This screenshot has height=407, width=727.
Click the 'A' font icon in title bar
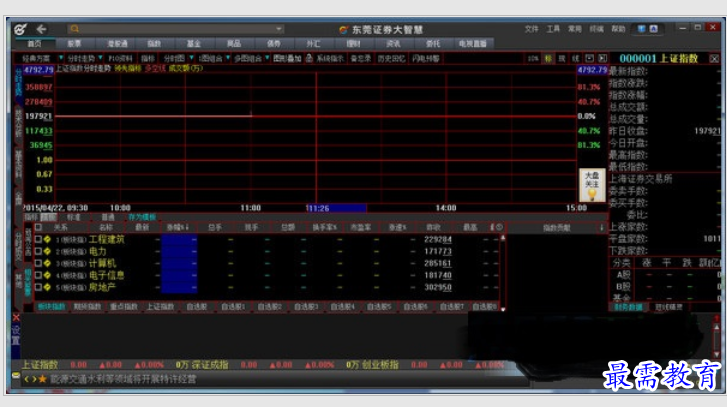[x=653, y=29]
